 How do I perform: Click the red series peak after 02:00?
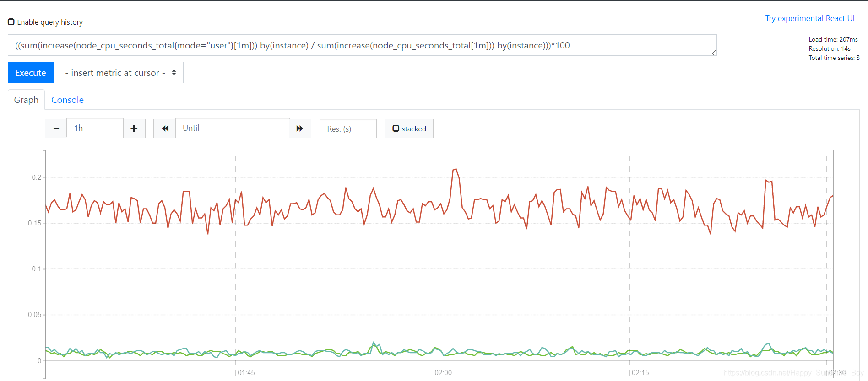click(x=455, y=170)
